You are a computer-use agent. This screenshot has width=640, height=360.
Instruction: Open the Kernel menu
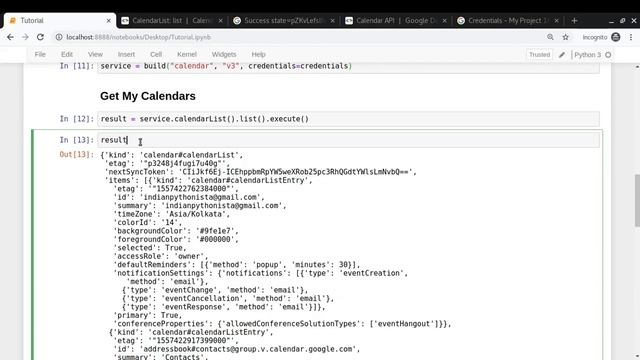pos(187,54)
